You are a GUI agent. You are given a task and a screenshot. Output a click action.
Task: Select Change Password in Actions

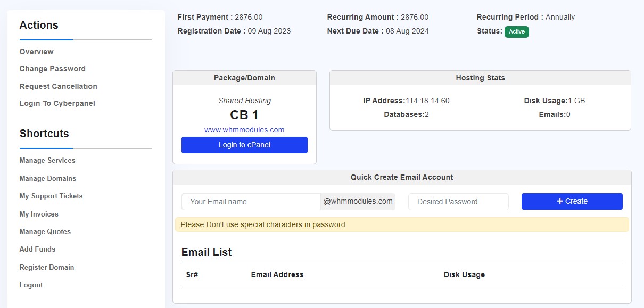pos(53,69)
